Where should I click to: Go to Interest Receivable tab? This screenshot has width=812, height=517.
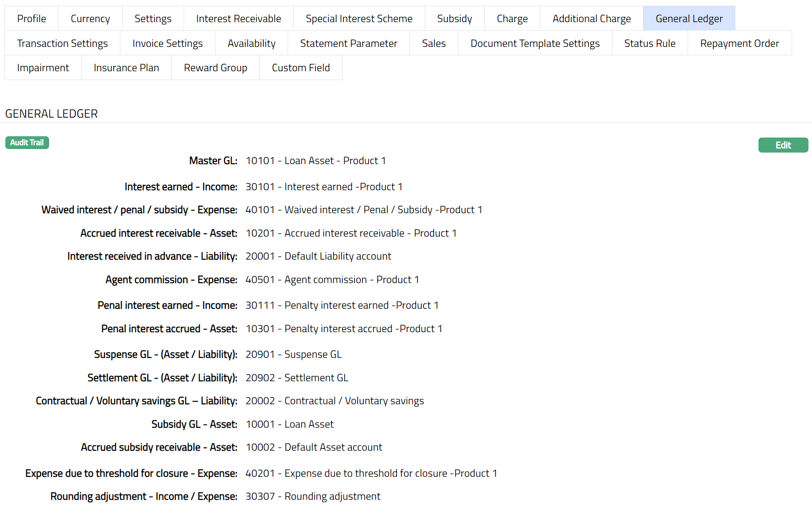[x=239, y=19]
